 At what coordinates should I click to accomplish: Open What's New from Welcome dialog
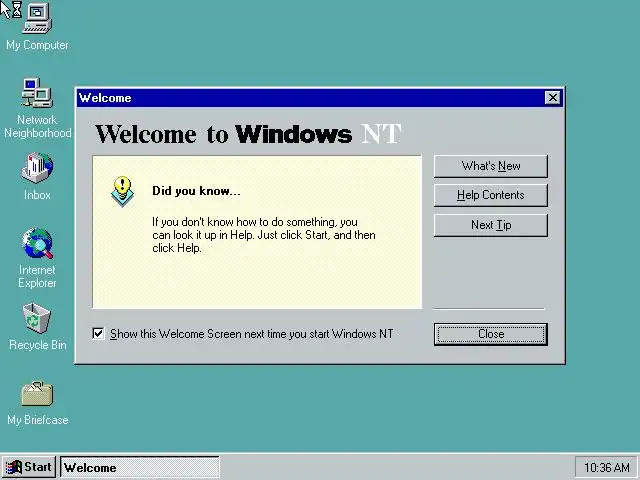coord(491,166)
